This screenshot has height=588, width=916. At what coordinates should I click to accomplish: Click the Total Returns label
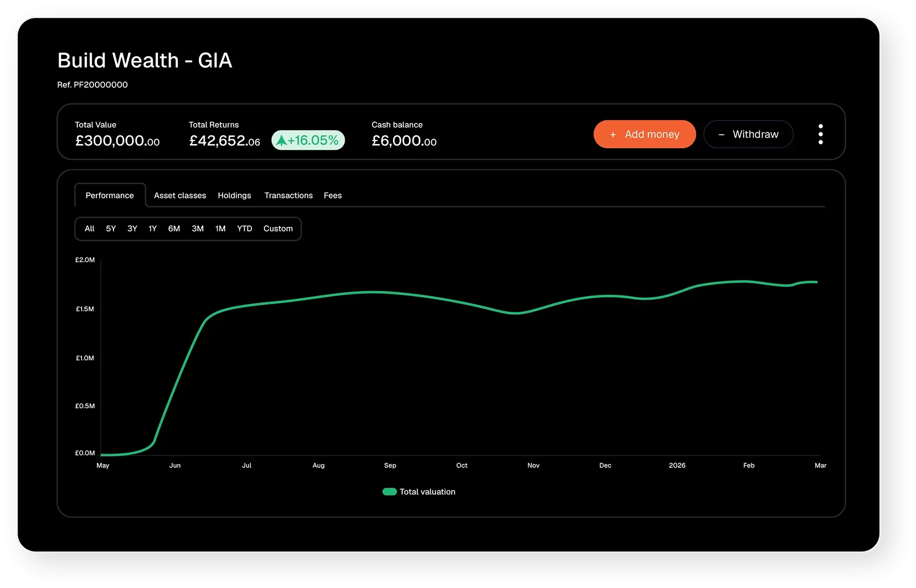tap(214, 124)
